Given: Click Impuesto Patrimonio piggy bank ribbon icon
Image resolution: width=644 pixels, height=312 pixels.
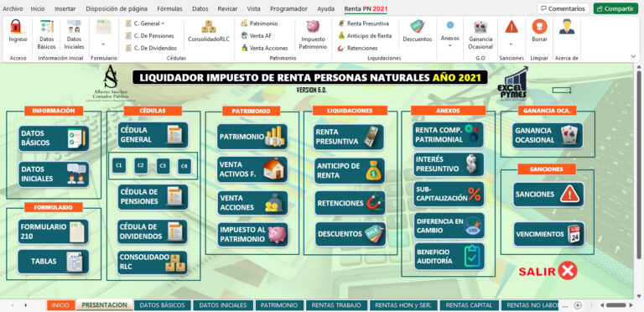Looking at the screenshot, I should (313, 26).
